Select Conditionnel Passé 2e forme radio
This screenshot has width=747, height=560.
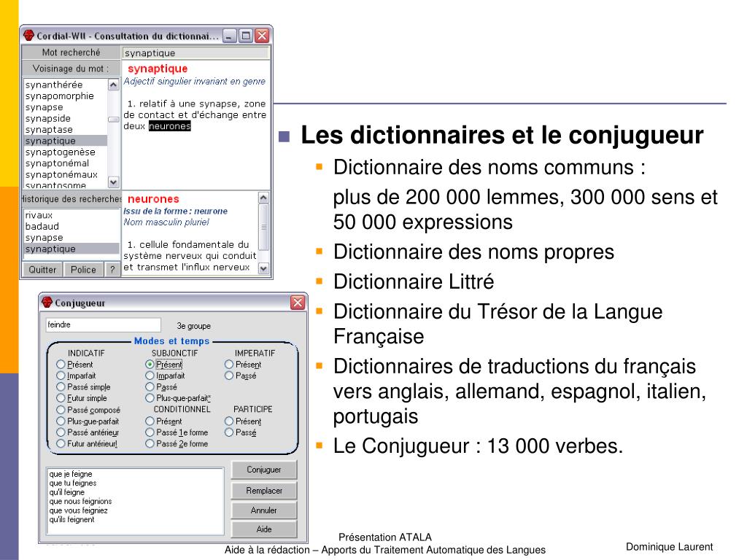click(150, 444)
